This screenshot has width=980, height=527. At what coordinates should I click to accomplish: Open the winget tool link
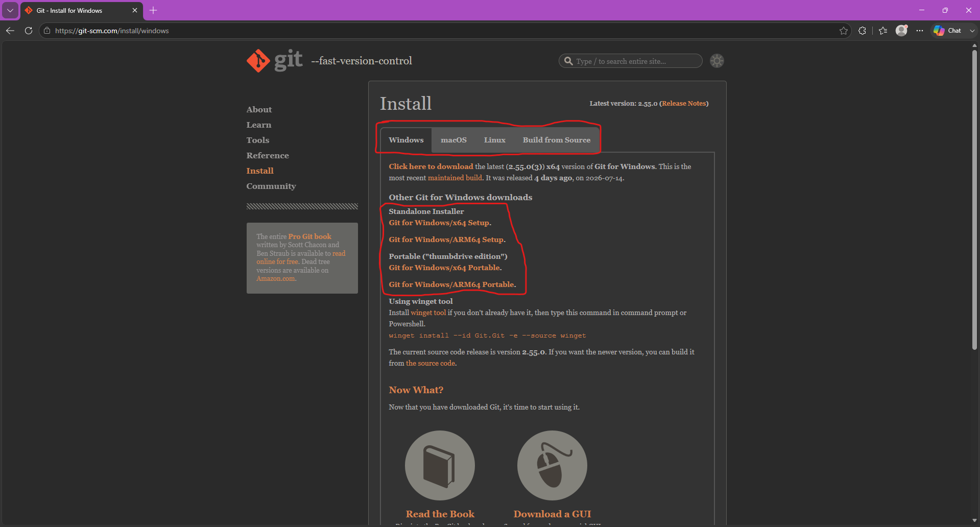pos(428,313)
